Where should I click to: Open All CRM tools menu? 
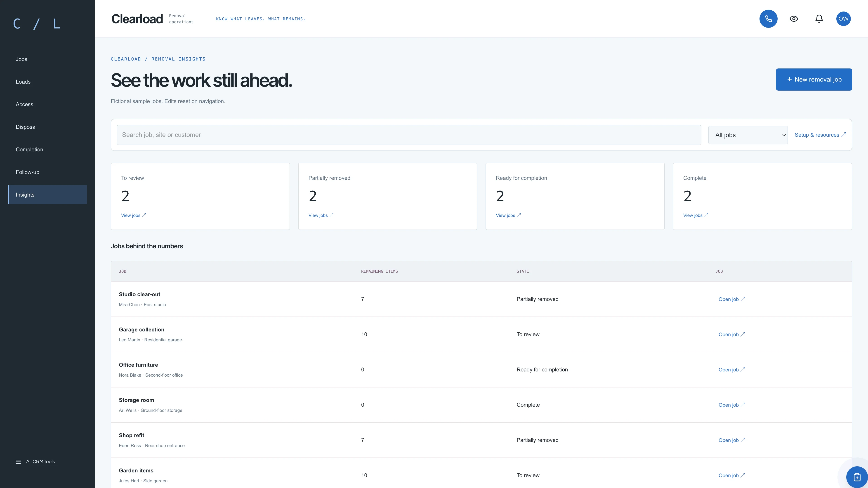tap(35, 462)
